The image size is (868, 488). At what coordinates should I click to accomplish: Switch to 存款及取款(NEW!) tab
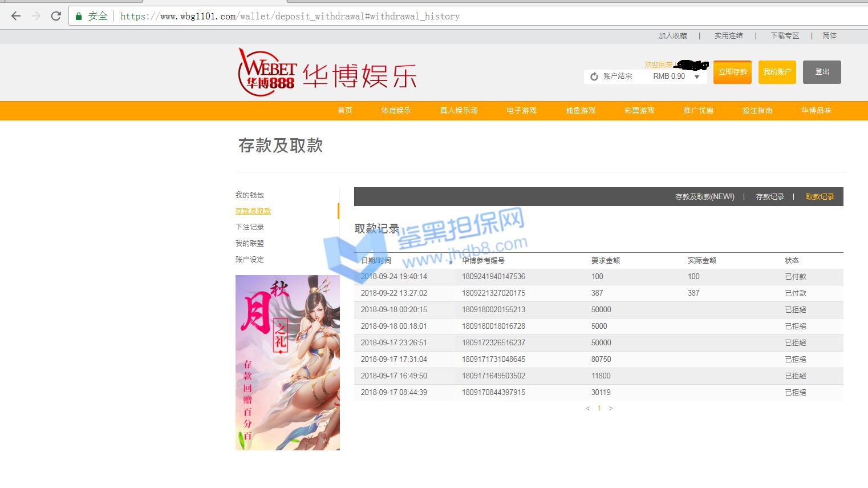704,197
